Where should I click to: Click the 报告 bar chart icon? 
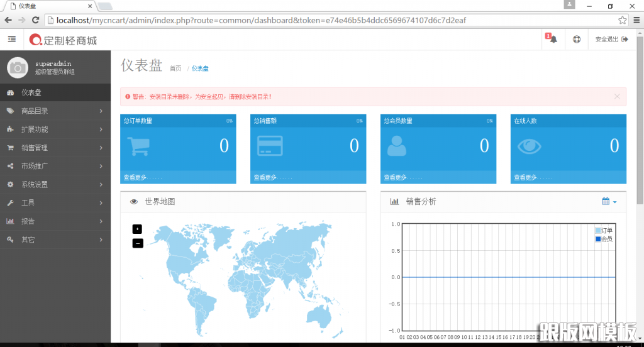(x=10, y=221)
